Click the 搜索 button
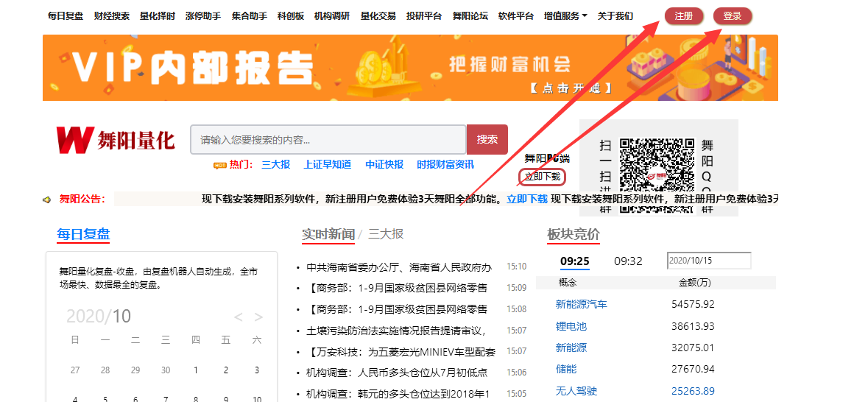 click(487, 140)
